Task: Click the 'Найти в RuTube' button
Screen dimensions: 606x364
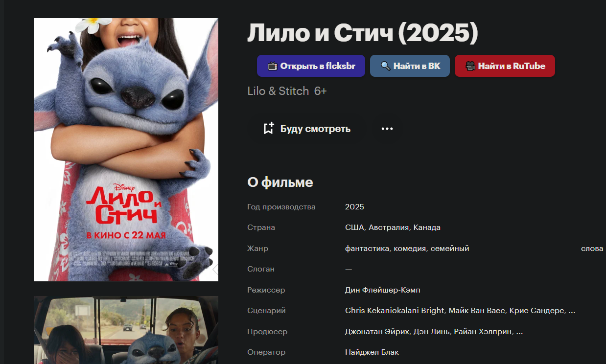Action: pos(505,66)
